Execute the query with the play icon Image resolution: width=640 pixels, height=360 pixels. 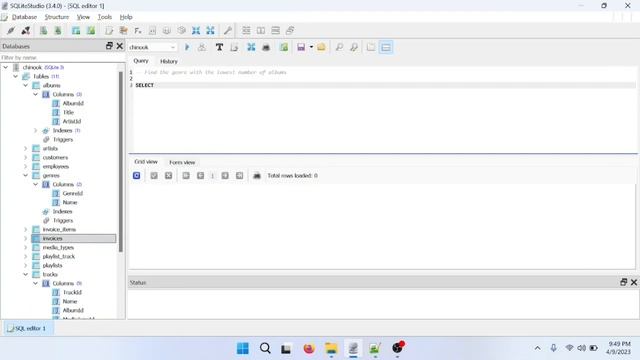187,47
